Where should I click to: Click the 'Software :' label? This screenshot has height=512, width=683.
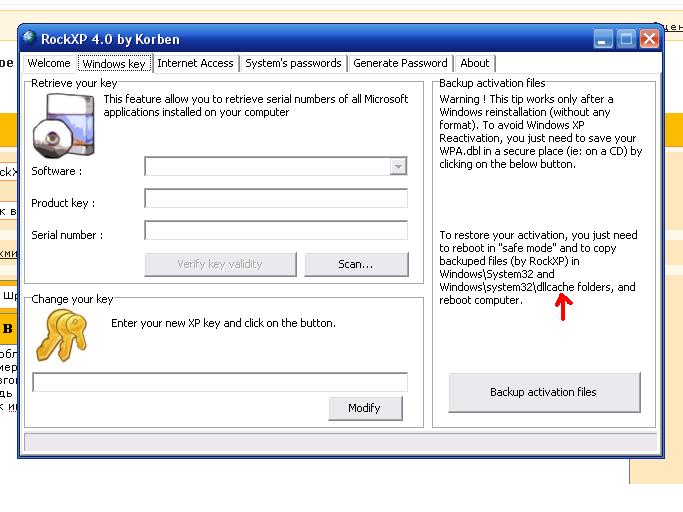[57, 171]
